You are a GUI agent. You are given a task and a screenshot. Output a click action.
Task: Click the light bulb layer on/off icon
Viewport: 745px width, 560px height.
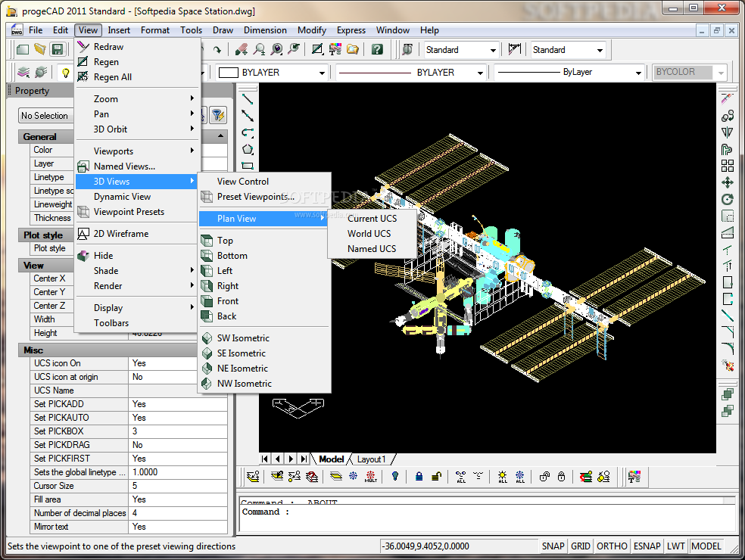click(x=66, y=73)
